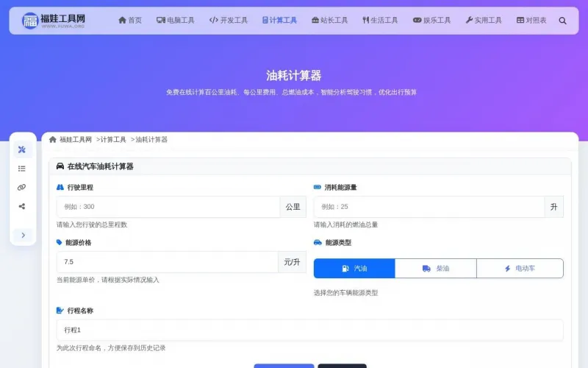Click the 元/升 unit label

click(x=292, y=262)
